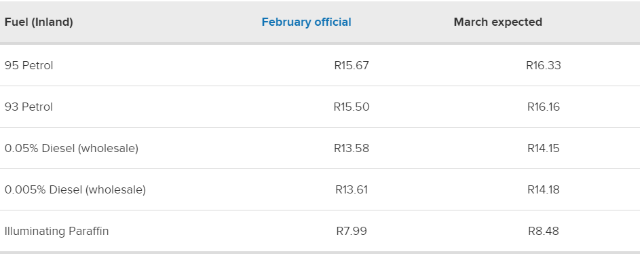The height and width of the screenshot is (258, 644).
Task: Click the R14.18 March price cell
Action: pos(544,190)
